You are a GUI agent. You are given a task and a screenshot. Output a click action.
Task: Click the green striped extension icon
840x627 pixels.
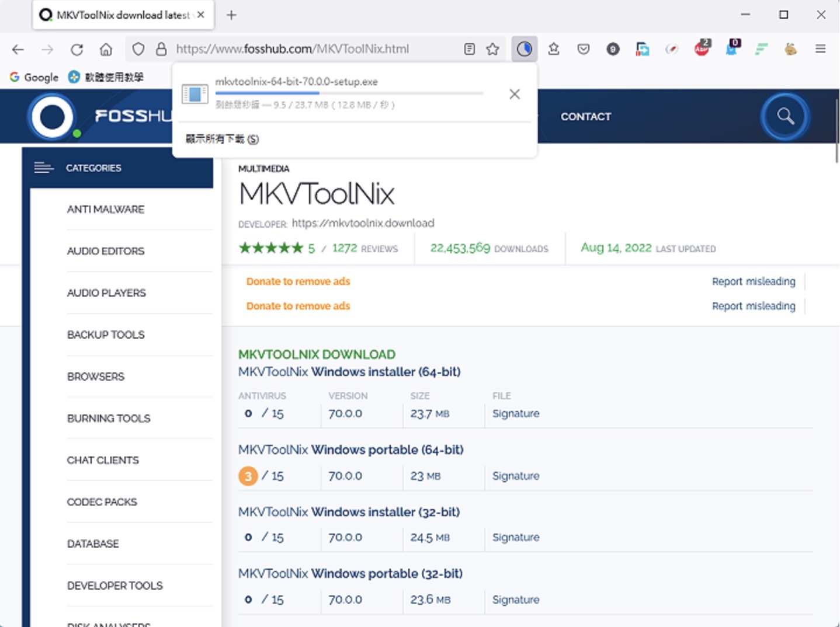(x=761, y=50)
